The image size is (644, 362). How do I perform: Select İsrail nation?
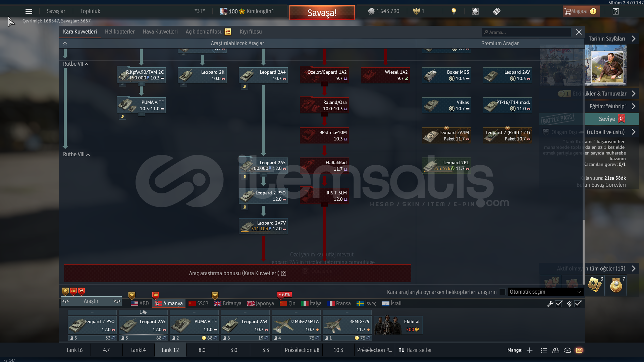[392, 303]
